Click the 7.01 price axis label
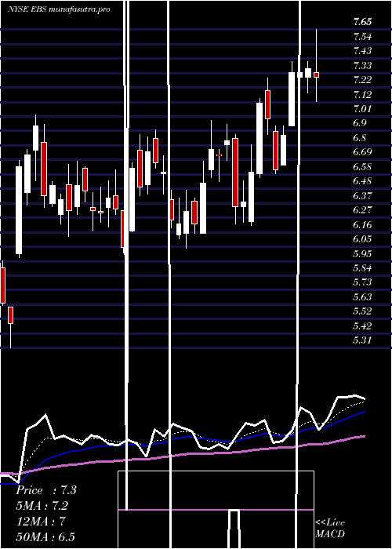 pos(362,108)
